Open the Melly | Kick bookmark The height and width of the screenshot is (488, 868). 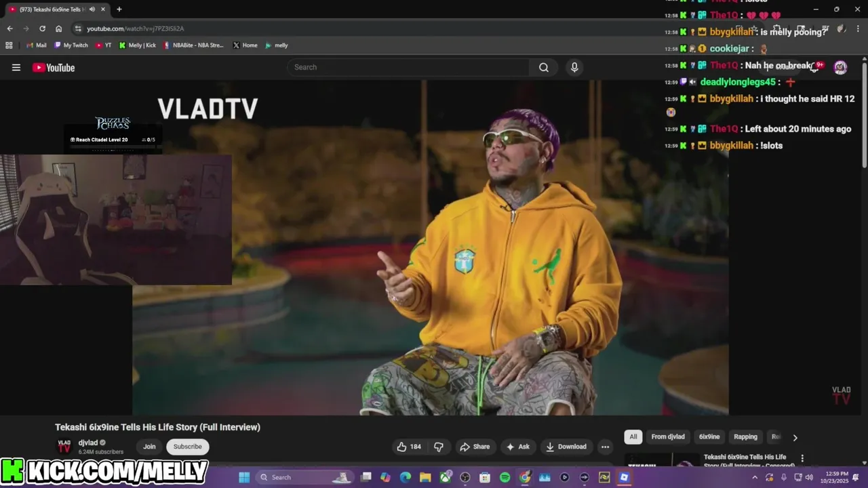[137, 45]
